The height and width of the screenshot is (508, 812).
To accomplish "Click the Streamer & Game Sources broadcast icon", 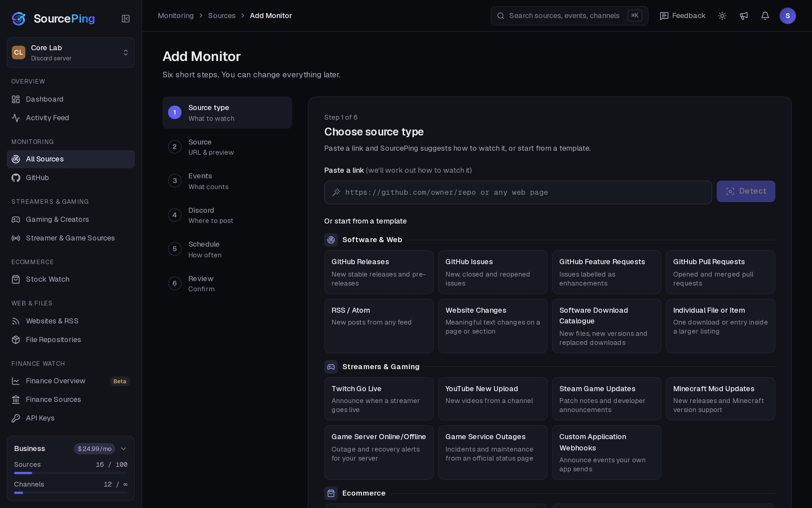I will [16, 238].
